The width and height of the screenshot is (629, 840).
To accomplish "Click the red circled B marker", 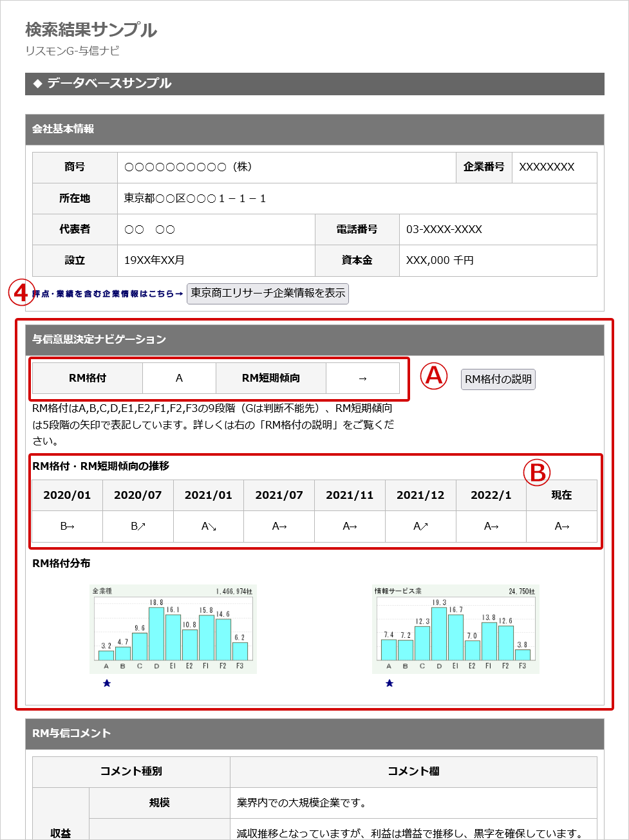I will [x=537, y=472].
